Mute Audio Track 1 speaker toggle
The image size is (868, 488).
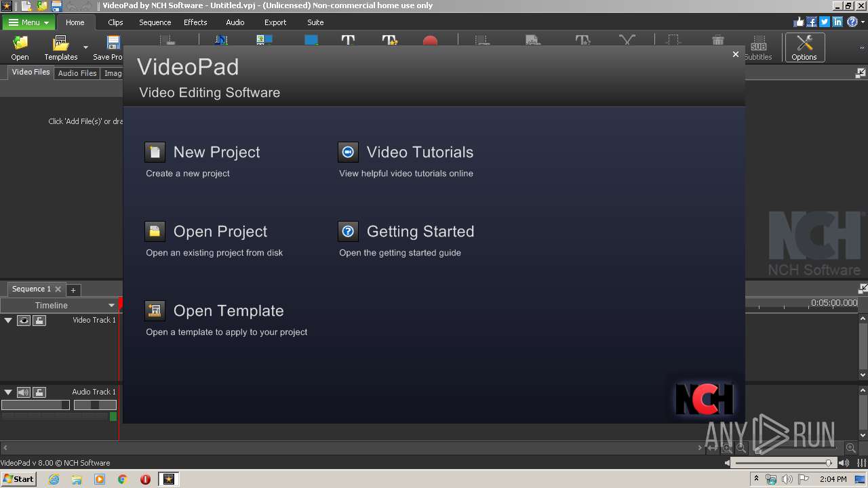(x=24, y=392)
